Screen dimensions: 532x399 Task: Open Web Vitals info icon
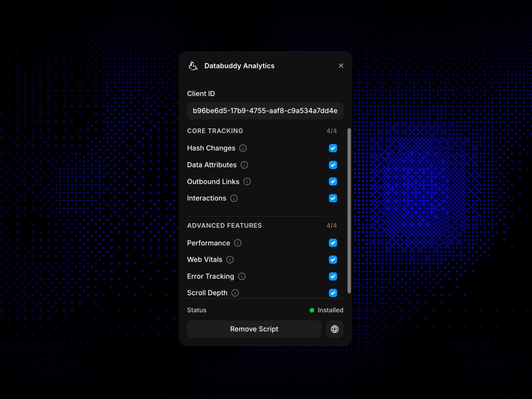click(230, 260)
